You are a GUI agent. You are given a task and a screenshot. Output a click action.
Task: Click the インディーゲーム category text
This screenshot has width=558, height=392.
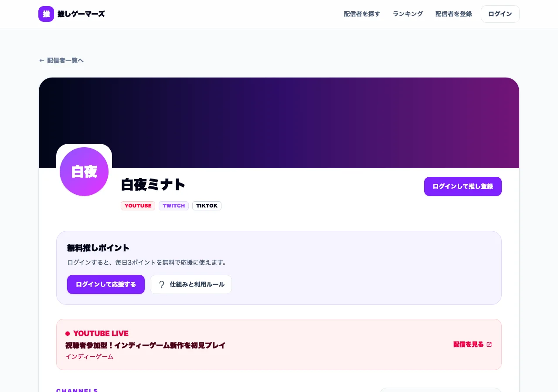point(89,356)
